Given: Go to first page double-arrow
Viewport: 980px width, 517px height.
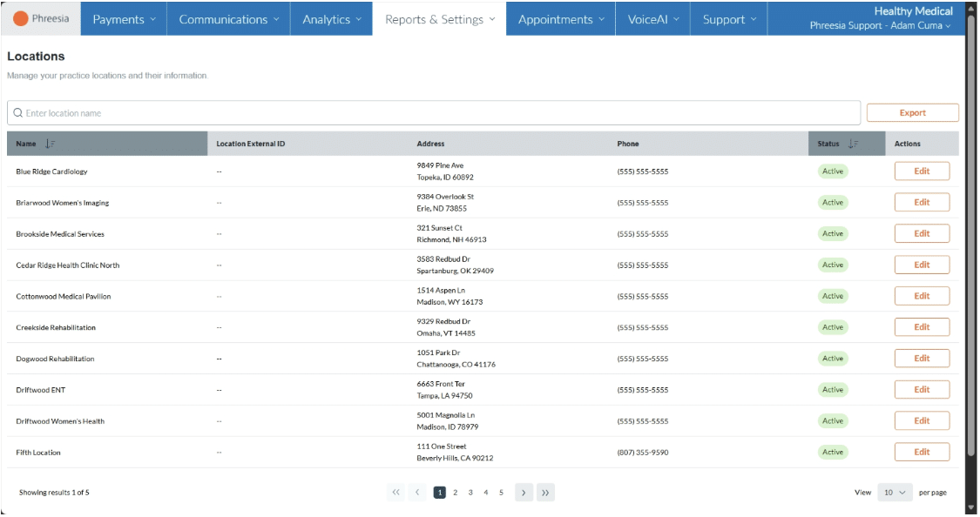Looking at the screenshot, I should (395, 493).
